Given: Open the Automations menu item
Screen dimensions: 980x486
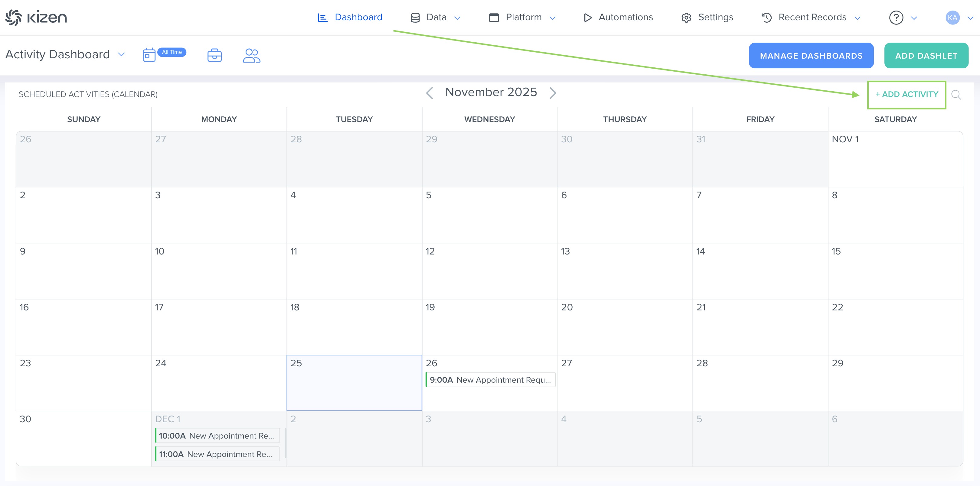Looking at the screenshot, I should (618, 18).
